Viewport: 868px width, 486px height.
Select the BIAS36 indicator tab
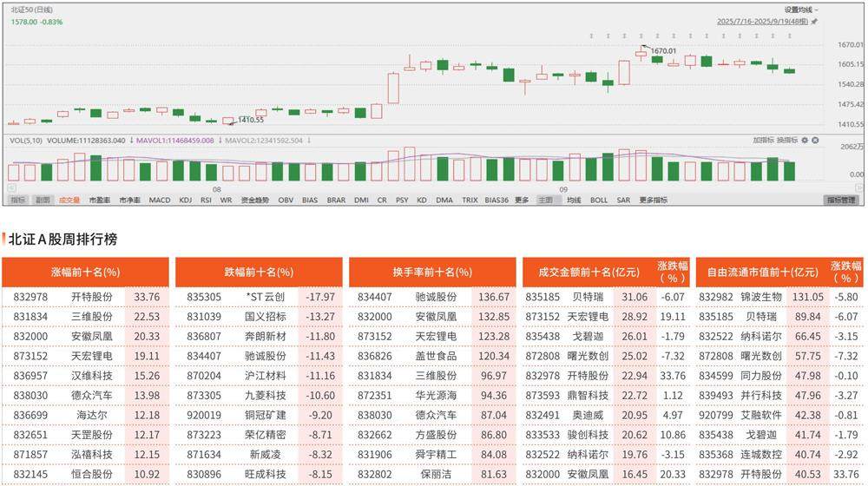click(496, 200)
